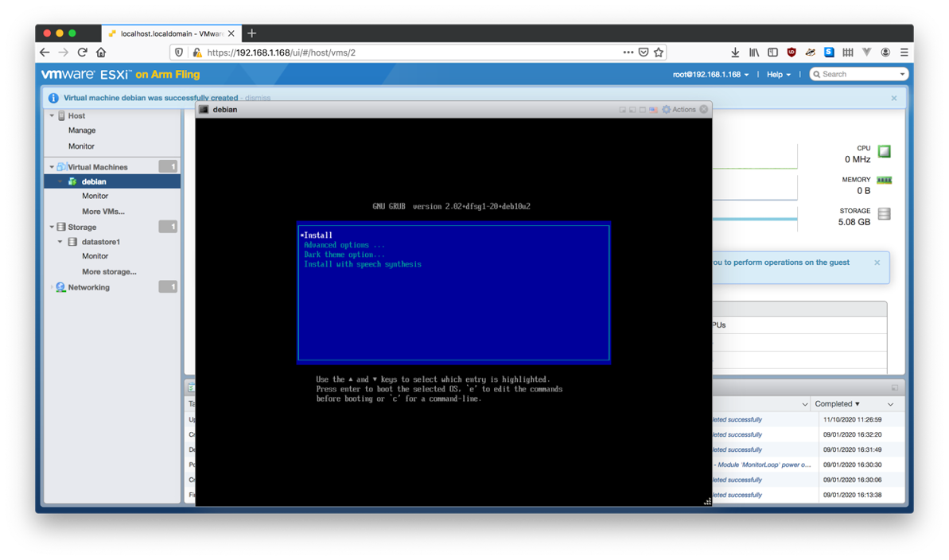The width and height of the screenshot is (949, 560).
Task: Click the STORAGE disk icon
Action: [885, 214]
